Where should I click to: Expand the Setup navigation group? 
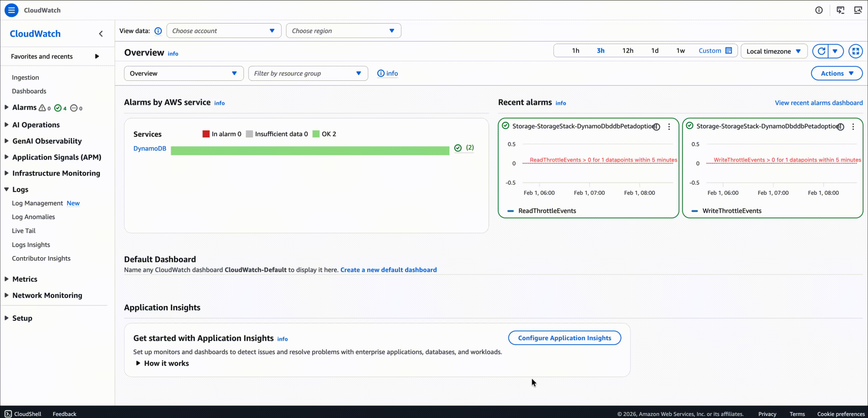6,318
